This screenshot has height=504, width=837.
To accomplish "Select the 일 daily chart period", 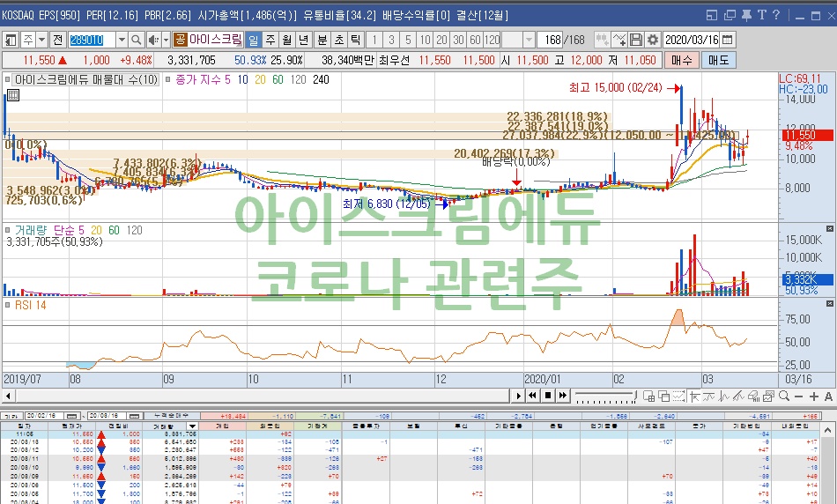I will [x=254, y=40].
